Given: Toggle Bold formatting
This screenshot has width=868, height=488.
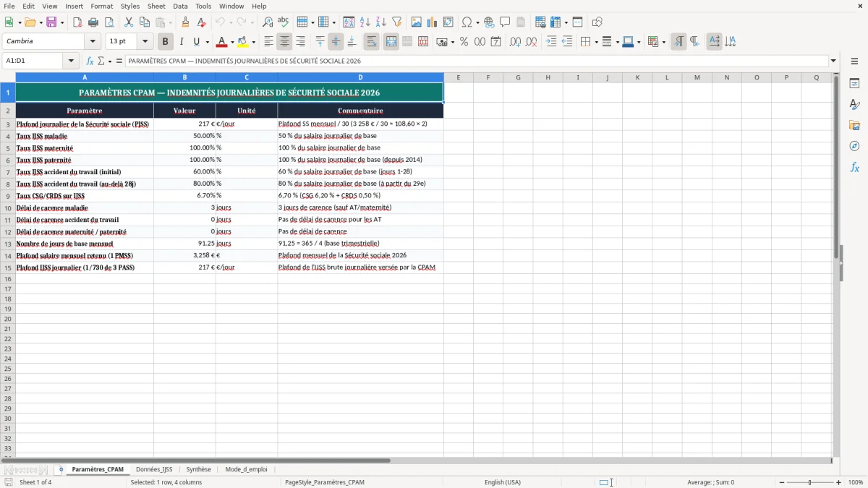Looking at the screenshot, I should pos(166,42).
